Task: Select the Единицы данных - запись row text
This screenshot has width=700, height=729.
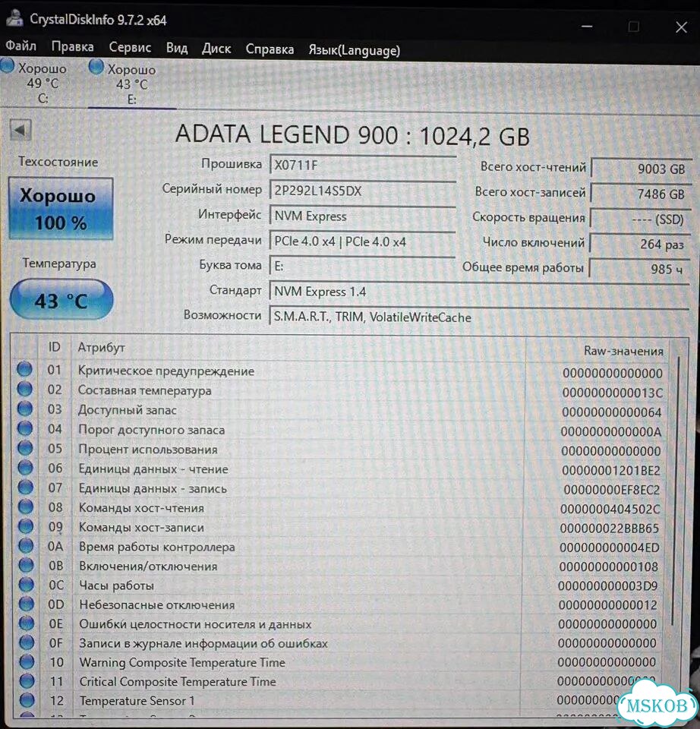Action: 153,488
